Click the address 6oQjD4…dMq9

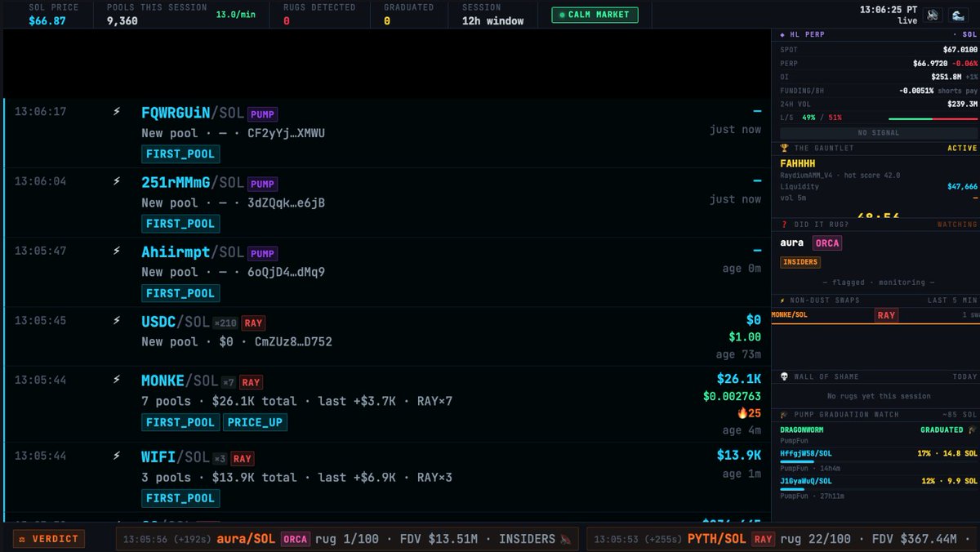(286, 272)
